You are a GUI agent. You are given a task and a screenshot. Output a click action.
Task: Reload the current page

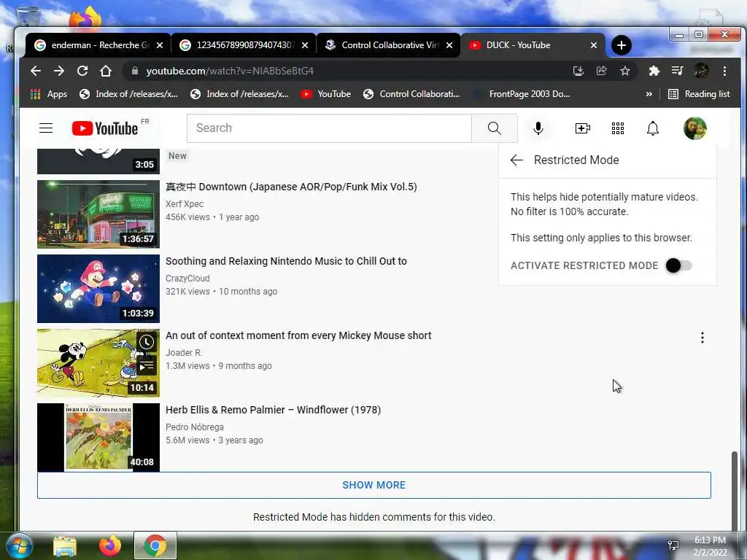82,71
